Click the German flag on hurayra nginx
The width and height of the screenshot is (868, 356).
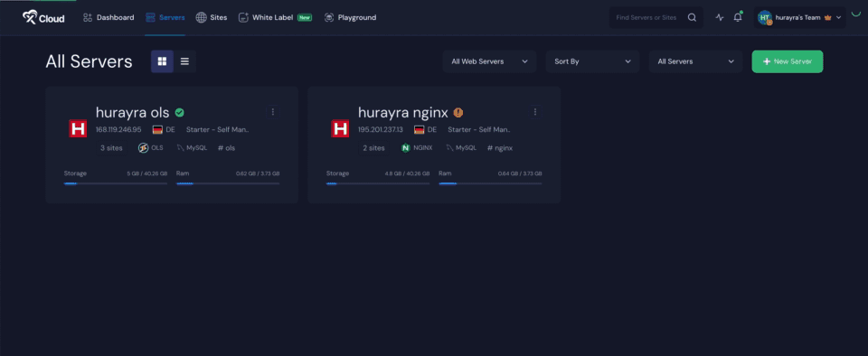tap(419, 130)
